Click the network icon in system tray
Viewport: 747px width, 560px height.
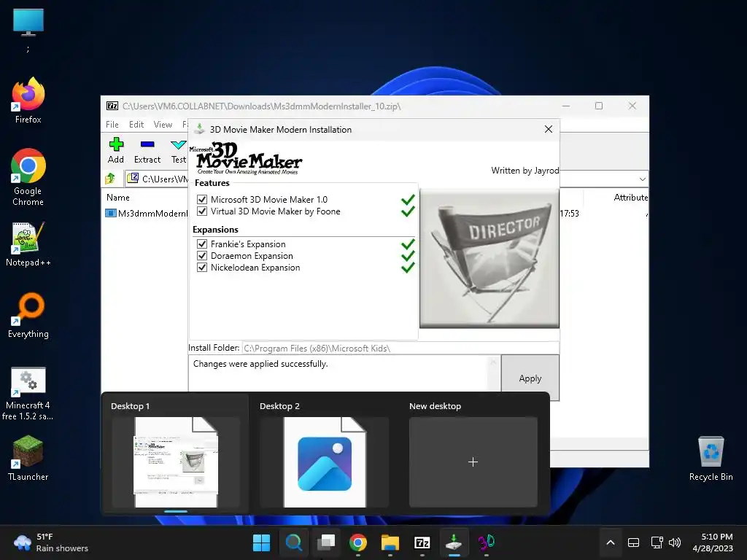[657, 542]
